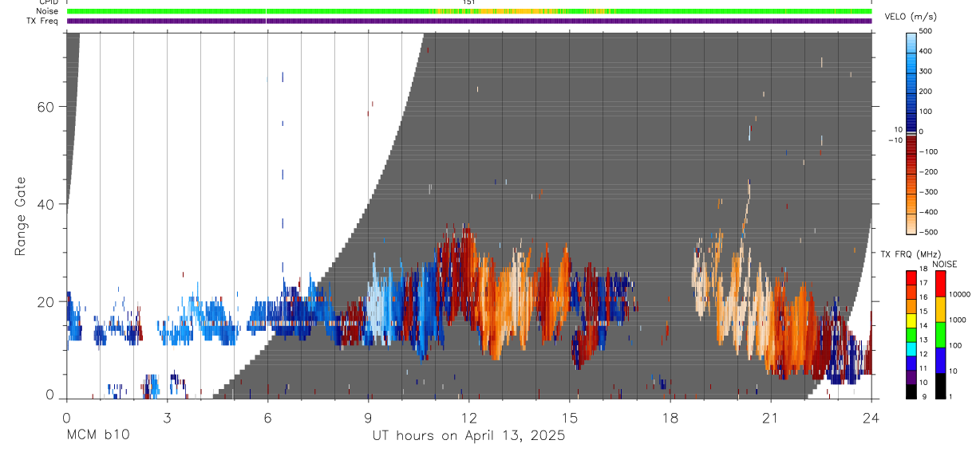980x452 pixels.
Task: Click the '11' label on the TX FRQ scale
Action: [x=923, y=369]
